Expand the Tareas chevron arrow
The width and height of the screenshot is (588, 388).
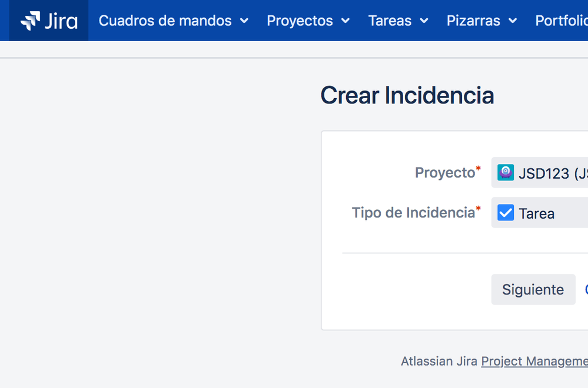click(x=424, y=21)
